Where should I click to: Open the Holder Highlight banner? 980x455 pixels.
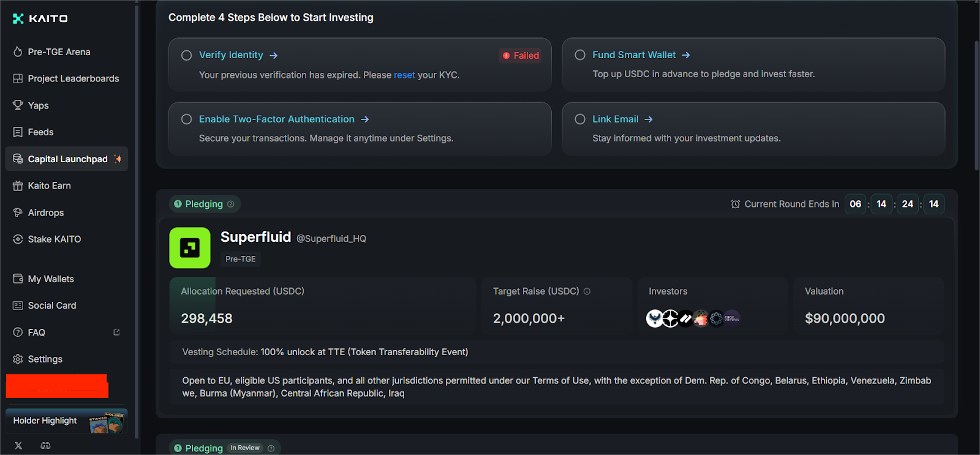(66, 421)
